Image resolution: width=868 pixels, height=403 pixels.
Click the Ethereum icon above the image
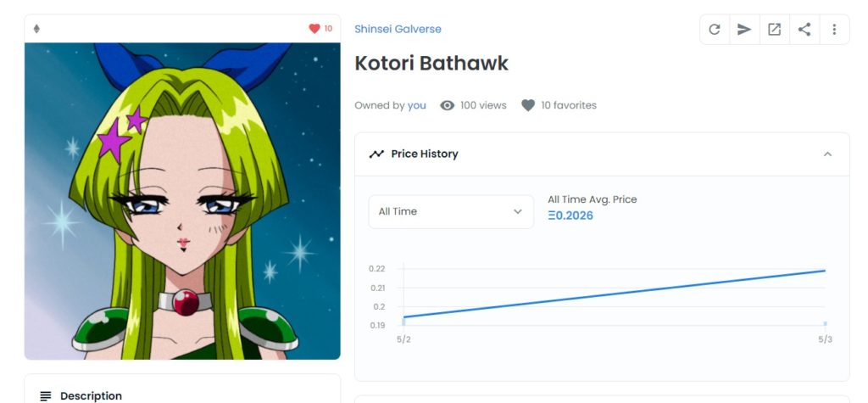[36, 29]
